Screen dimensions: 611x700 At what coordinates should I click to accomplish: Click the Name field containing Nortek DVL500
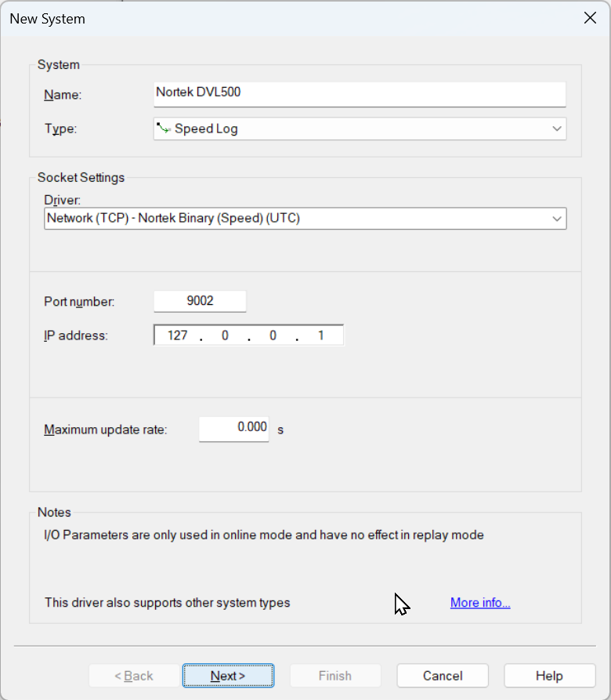pyautogui.click(x=360, y=93)
